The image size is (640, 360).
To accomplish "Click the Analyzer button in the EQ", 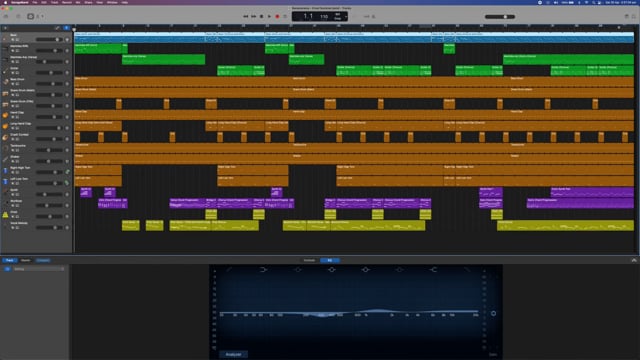I will [x=233, y=354].
